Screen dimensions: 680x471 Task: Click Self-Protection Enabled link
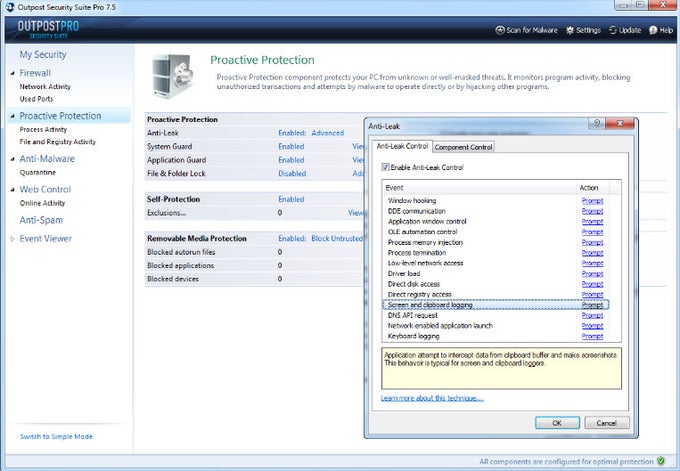291,199
